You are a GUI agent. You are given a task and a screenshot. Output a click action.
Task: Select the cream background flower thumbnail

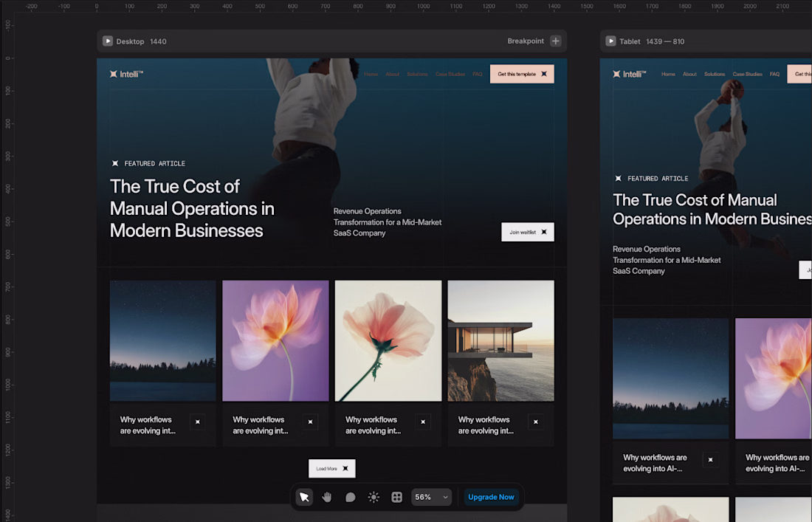(388, 341)
